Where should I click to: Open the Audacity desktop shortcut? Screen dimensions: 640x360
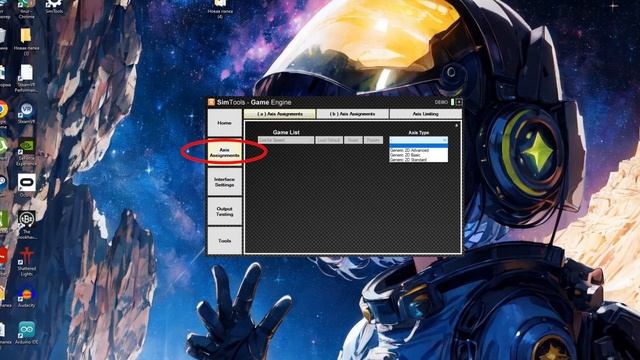(27, 297)
